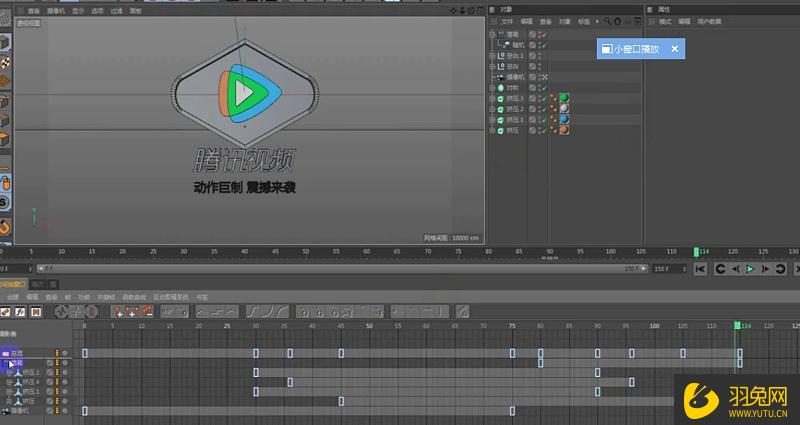Click the viewport rotate-camera icon
Viewport: 800px width, 425px height.
click(x=471, y=11)
